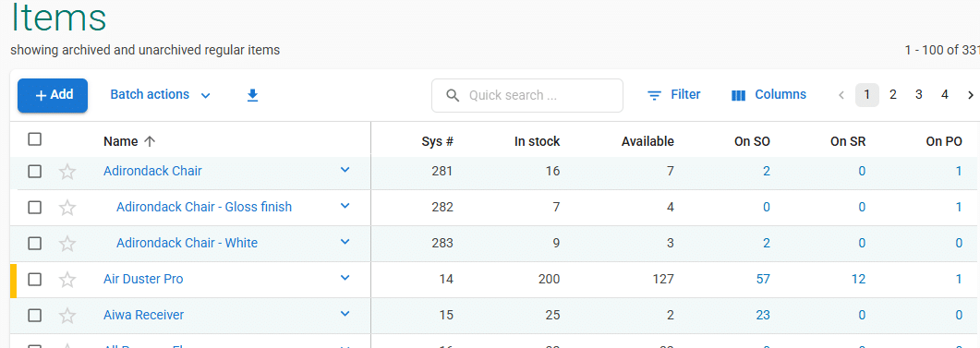
Task: Expand Adirondack Chair - Gloss finish chevron
Action: (345, 206)
